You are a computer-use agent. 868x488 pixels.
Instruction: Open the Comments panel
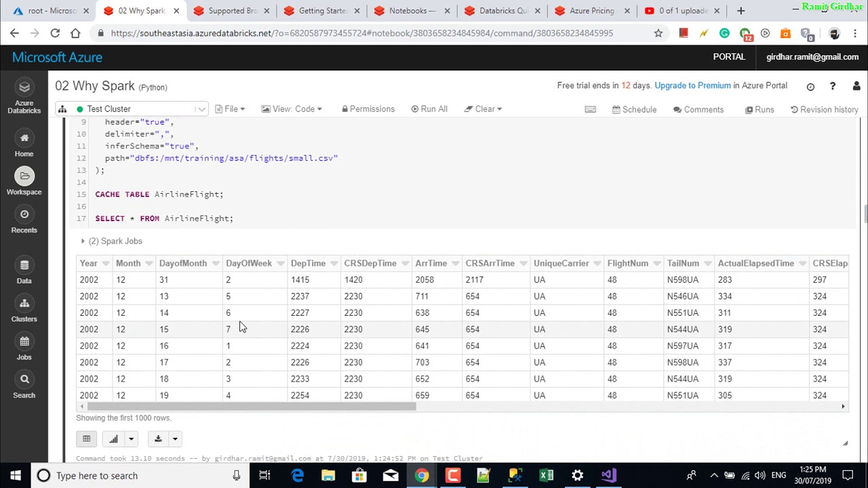coord(698,109)
